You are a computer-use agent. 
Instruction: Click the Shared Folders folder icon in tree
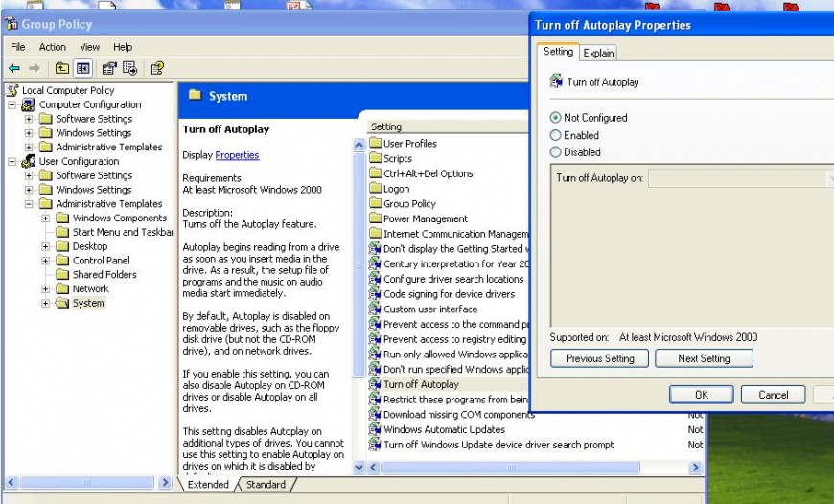tap(62, 274)
